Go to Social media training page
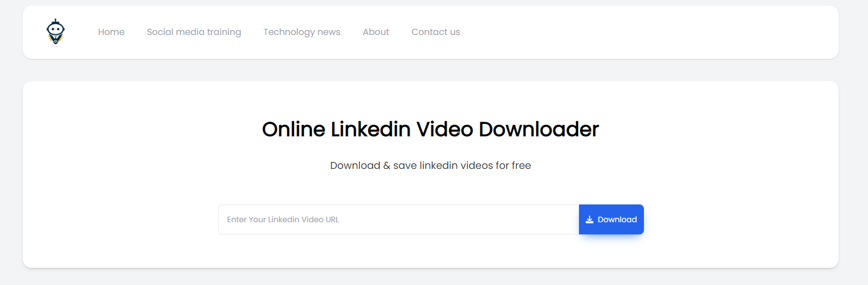Screen dimensions: 868x285 [x=194, y=32]
